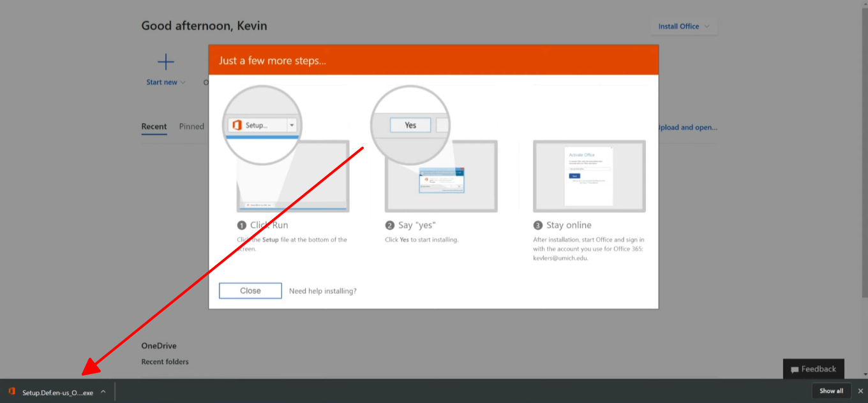Click the magnified Setup button illustration
Screen dimensions: 868x403
(263, 125)
